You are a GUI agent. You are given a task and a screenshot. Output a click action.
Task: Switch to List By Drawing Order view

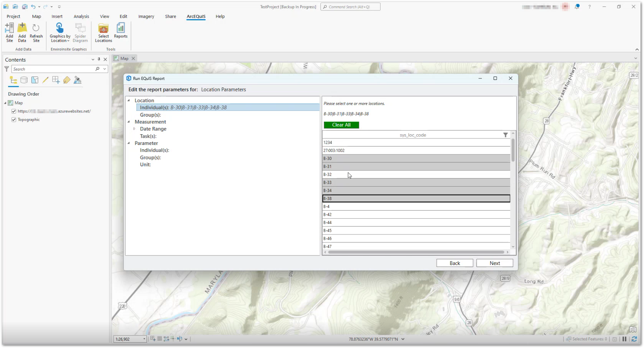[x=13, y=80]
